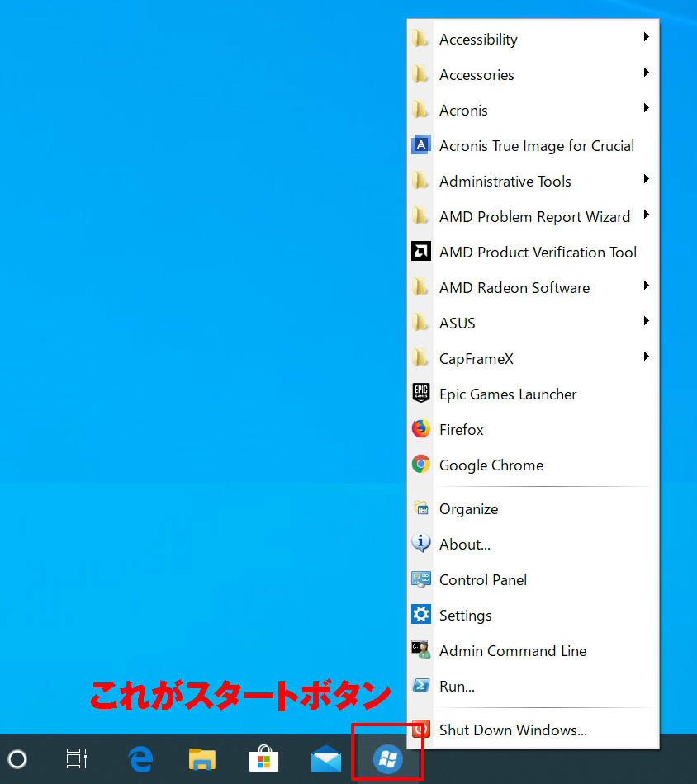Open the Acronis folder entry

click(x=533, y=110)
